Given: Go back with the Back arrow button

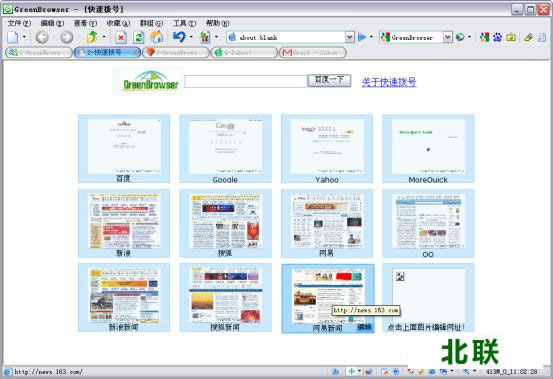Looking at the screenshot, I should 42,37.
